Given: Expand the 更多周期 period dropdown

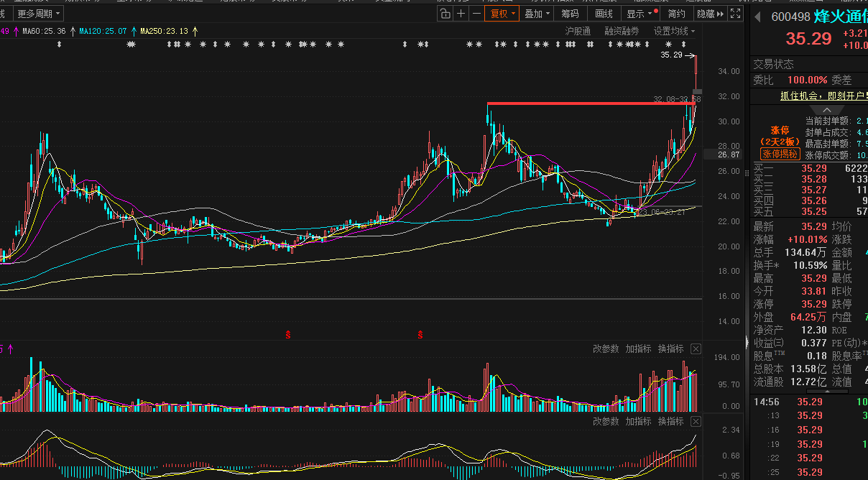Looking at the screenshot, I should pyautogui.click(x=39, y=14).
